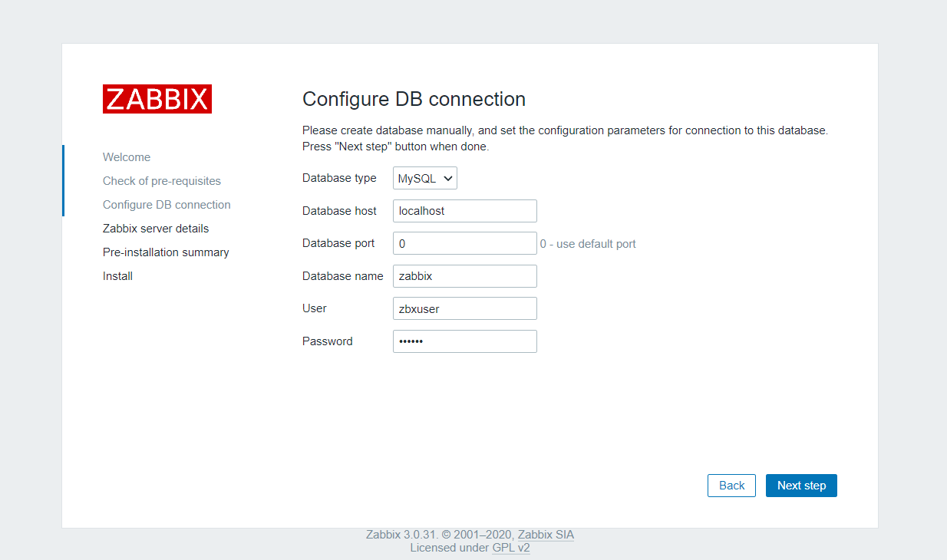
Task: Open the Zabbix SIA link
Action: coord(546,535)
